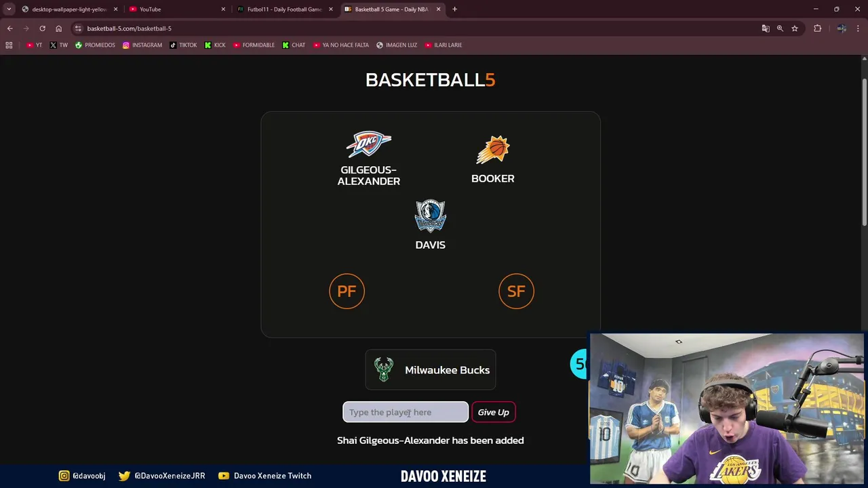This screenshot has height=488, width=868.
Task: Open the KICK bookmark
Action: 215,45
